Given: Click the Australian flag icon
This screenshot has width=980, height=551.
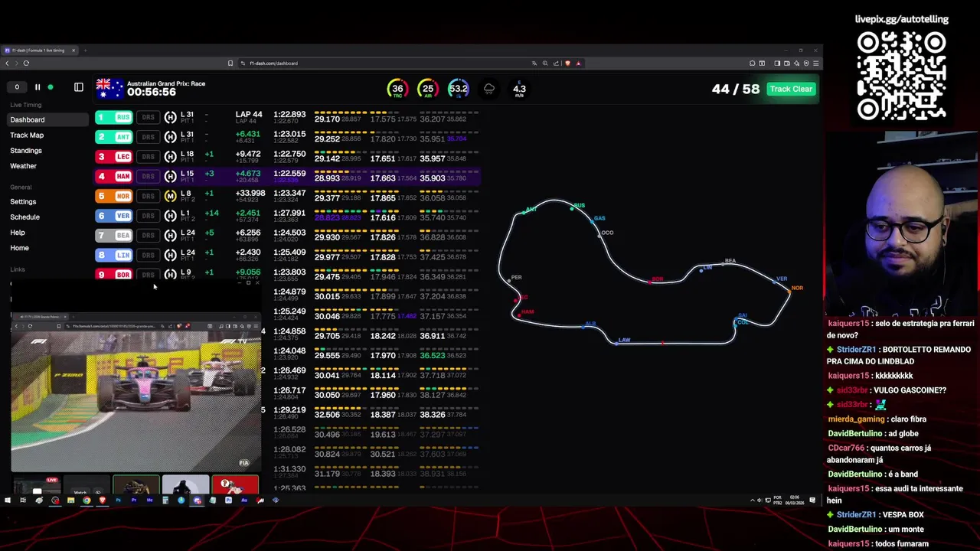Looking at the screenshot, I should [109, 88].
